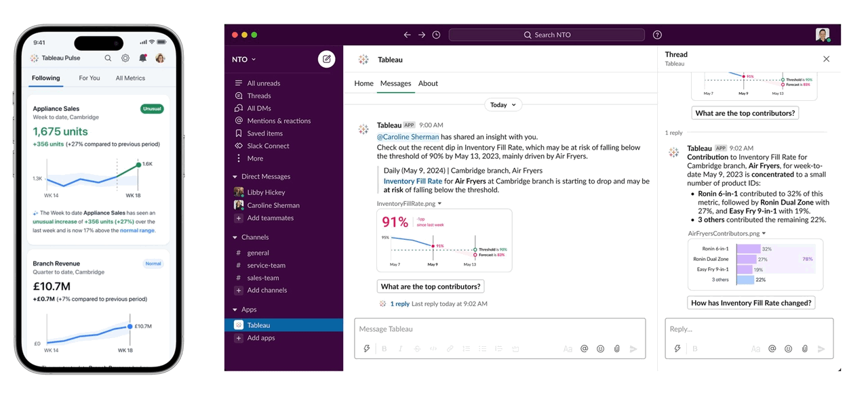Image resolution: width=868 pixels, height=397 pixels.
Task: Open the history clock icon
Action: tap(436, 35)
